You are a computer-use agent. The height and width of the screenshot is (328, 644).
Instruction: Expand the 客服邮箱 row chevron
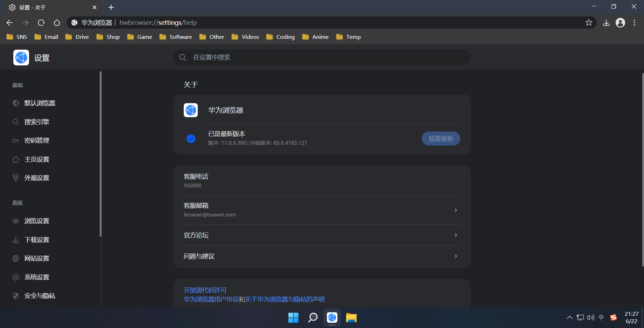[456, 210]
